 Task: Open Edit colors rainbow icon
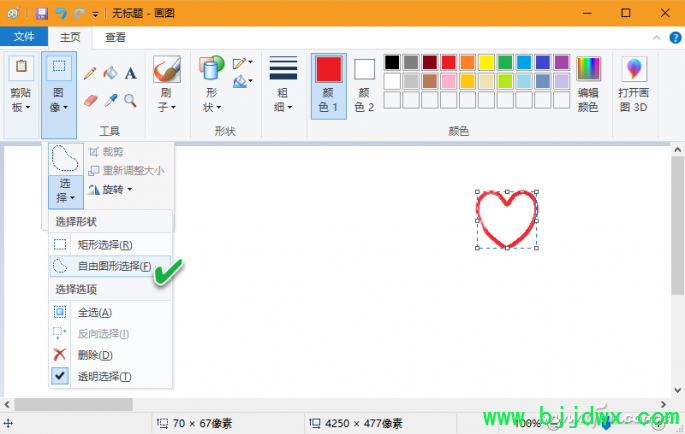tap(588, 69)
